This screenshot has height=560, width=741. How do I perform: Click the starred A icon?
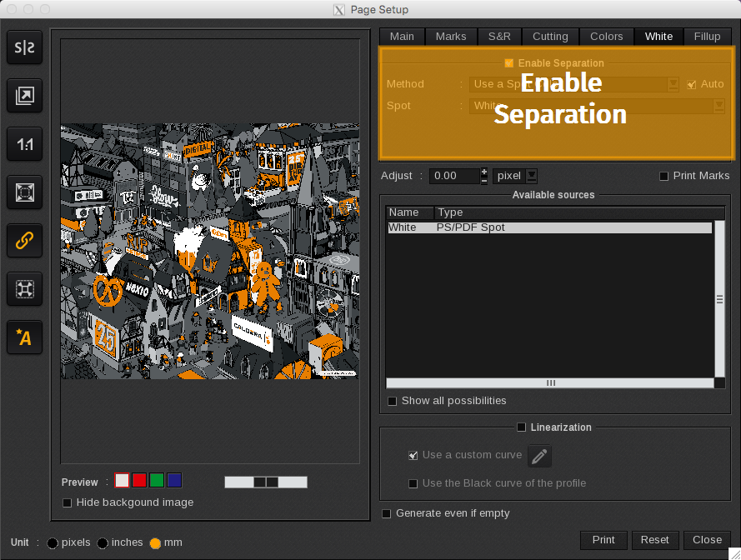click(24, 337)
